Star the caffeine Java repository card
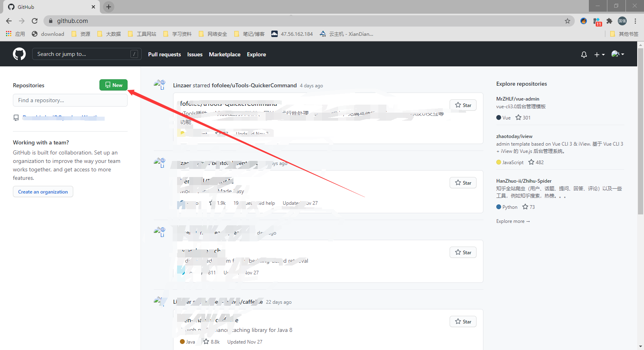This screenshot has width=644, height=350. pyautogui.click(x=463, y=321)
